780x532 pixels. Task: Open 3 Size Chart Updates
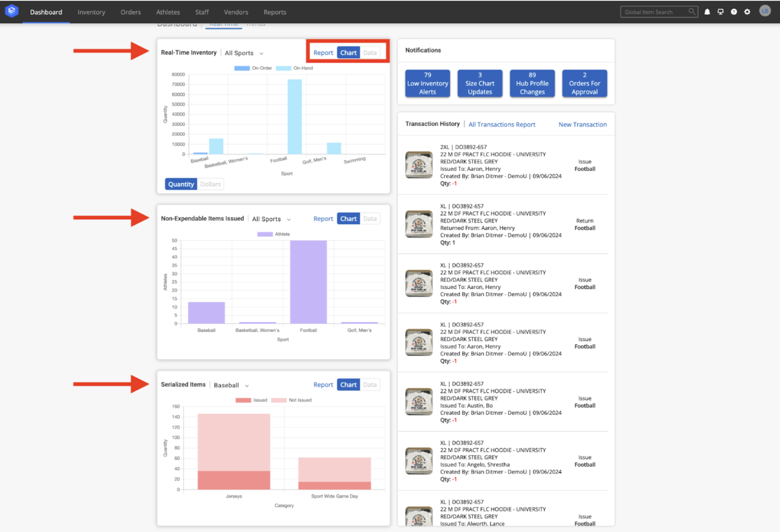pos(480,83)
